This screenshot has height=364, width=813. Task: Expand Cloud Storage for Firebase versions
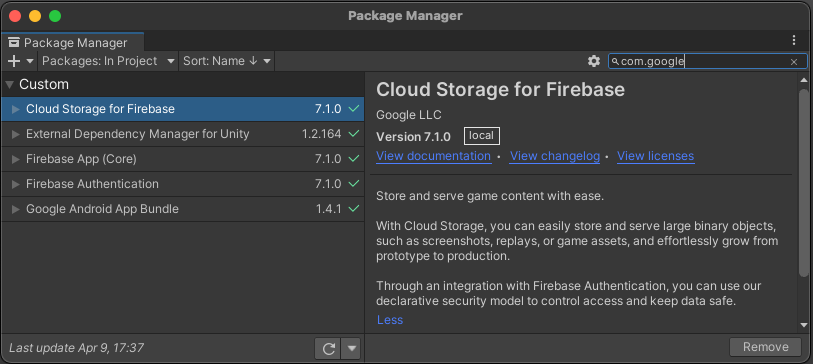click(16, 109)
